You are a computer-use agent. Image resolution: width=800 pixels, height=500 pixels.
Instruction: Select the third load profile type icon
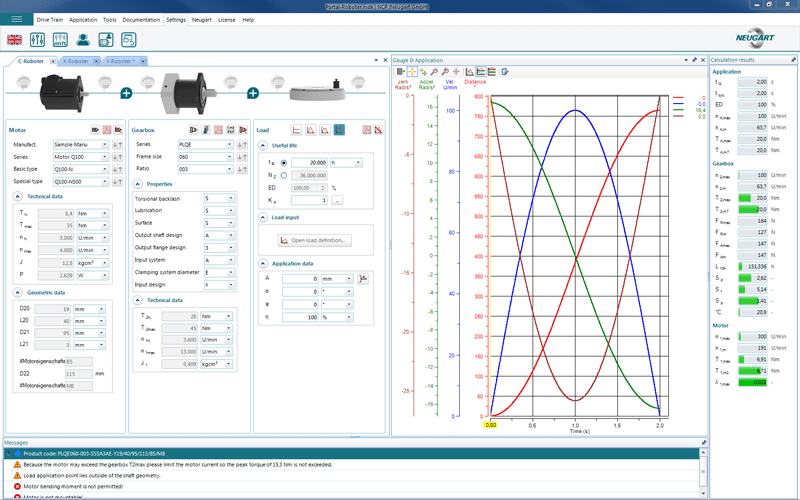(x=324, y=130)
